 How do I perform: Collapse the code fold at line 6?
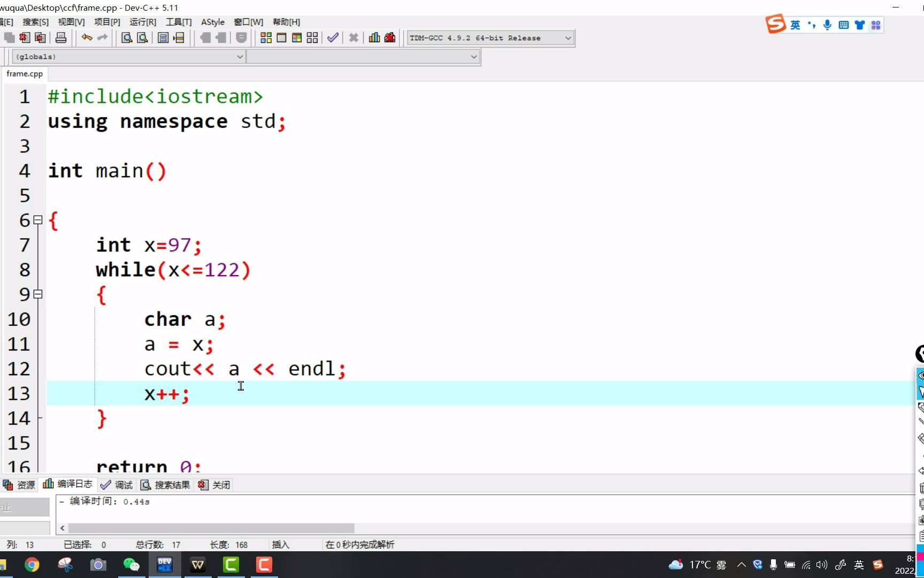click(38, 220)
